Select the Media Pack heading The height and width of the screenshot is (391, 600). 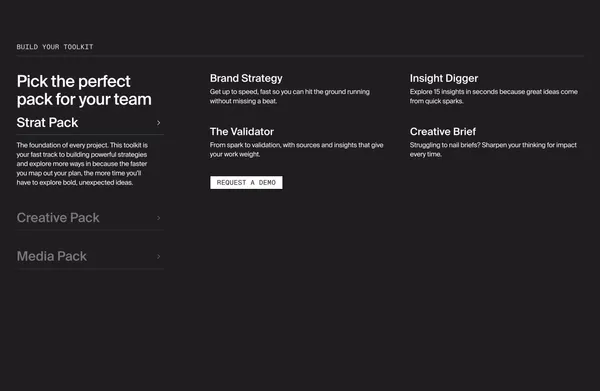click(52, 256)
